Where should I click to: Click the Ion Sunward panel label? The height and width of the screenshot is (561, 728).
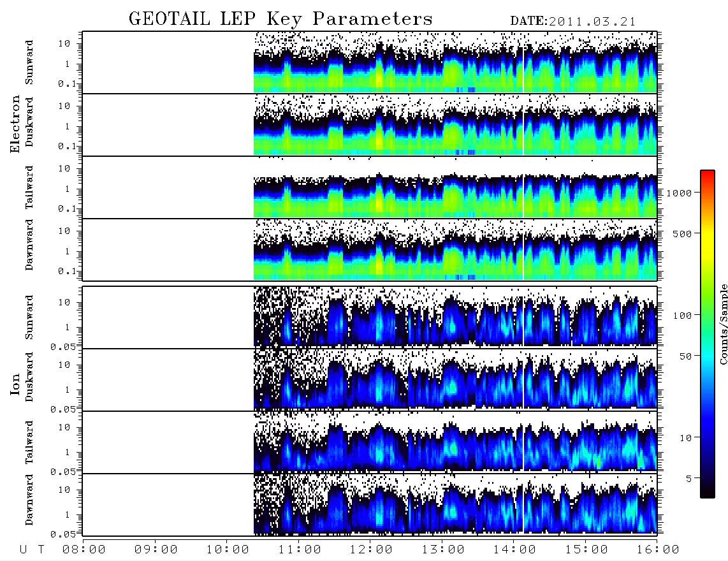click(x=29, y=317)
